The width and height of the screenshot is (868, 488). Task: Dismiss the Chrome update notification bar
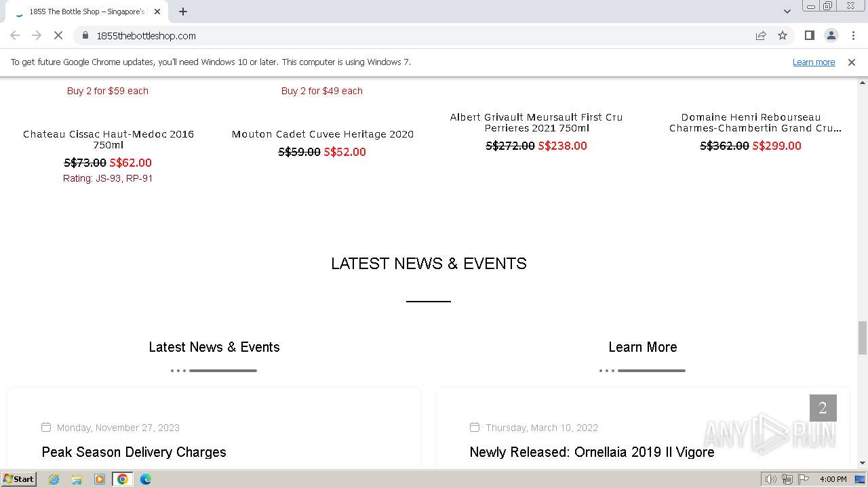pos(852,62)
